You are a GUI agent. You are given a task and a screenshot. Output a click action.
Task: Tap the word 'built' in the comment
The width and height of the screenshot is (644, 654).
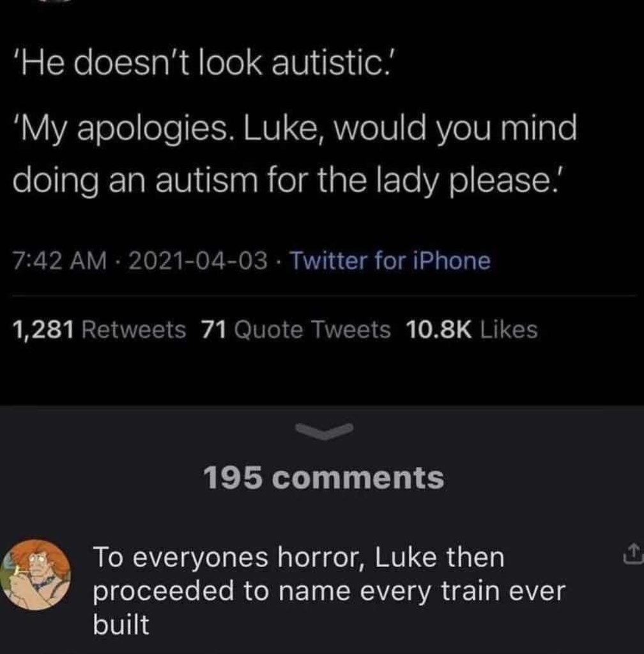121,624
